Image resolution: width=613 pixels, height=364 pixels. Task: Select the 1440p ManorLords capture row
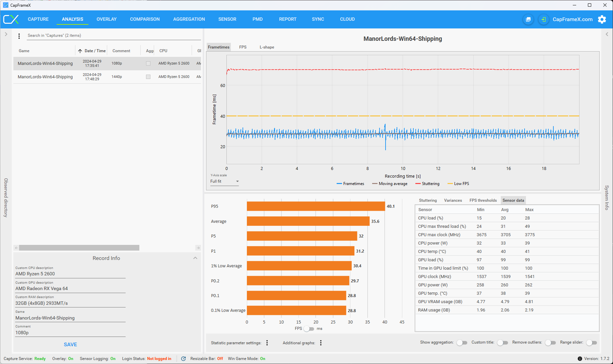point(107,77)
